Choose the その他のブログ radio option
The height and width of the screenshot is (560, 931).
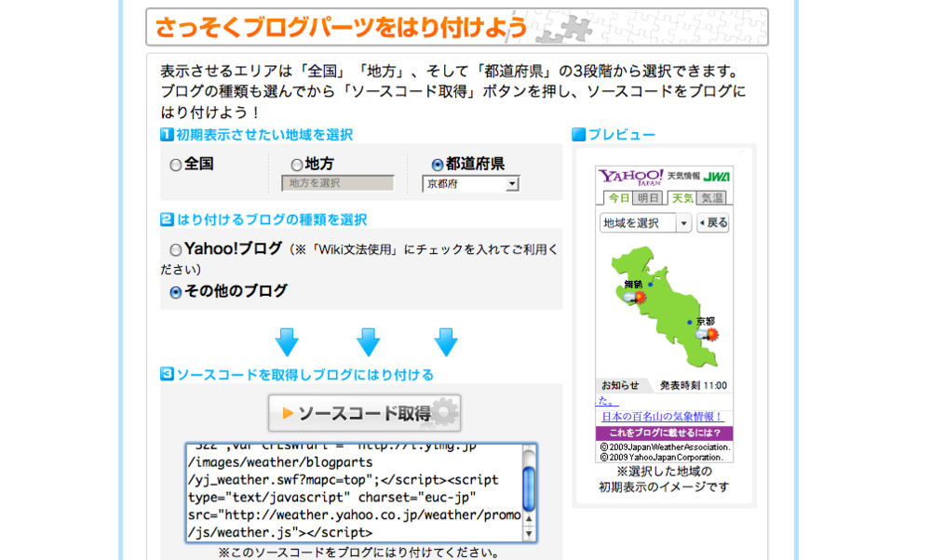click(x=176, y=292)
